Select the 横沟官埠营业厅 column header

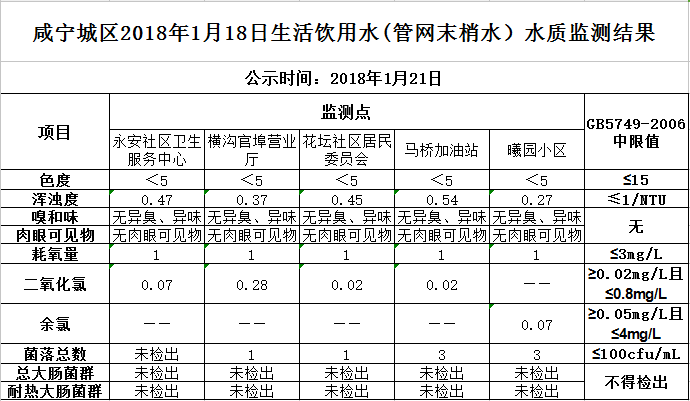pos(251,150)
